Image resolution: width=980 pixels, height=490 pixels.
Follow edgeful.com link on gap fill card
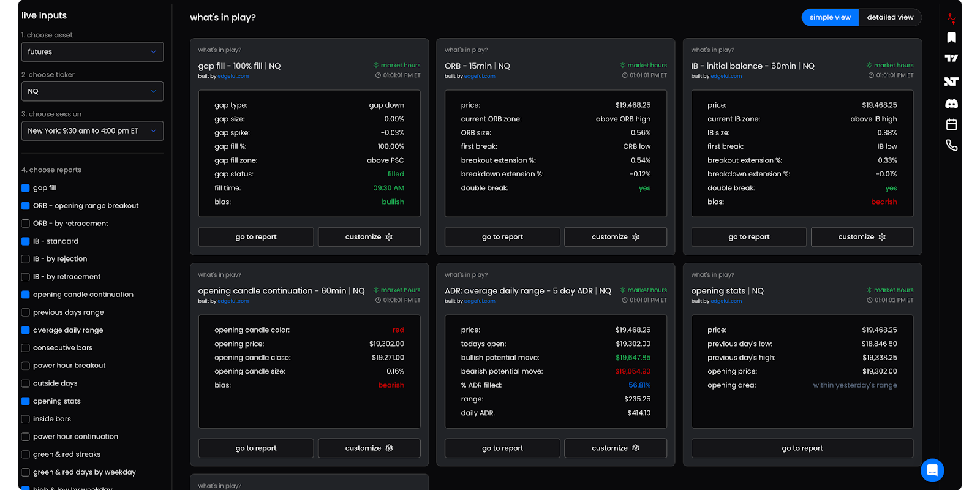[x=233, y=76]
